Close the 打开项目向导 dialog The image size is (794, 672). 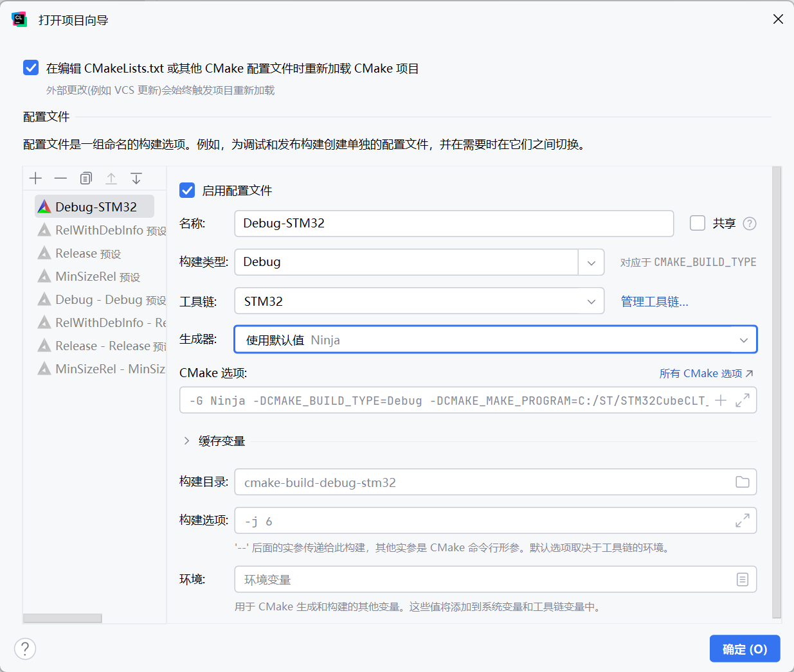pos(778,19)
